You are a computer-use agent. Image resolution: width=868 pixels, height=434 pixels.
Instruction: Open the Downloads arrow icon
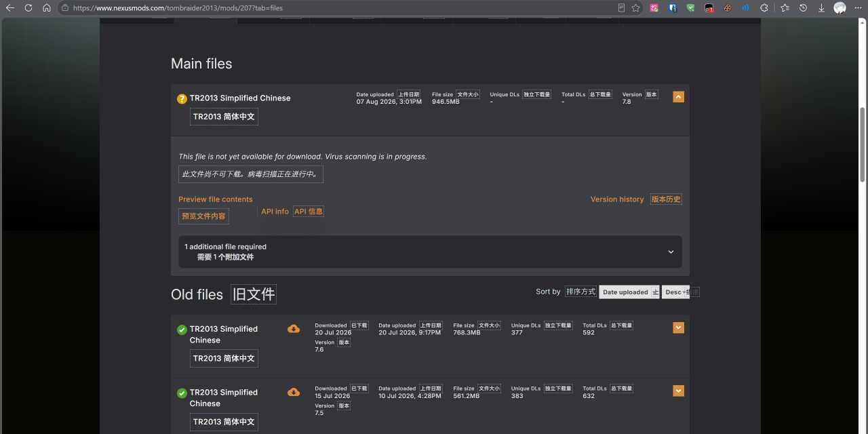point(821,8)
